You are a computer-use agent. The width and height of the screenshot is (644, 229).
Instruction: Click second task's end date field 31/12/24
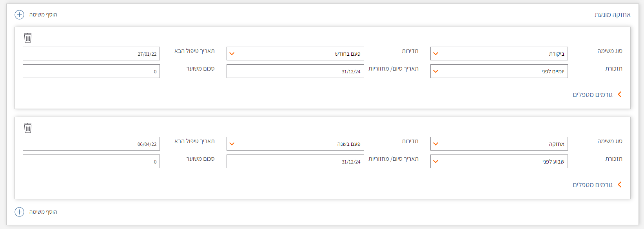click(x=295, y=162)
